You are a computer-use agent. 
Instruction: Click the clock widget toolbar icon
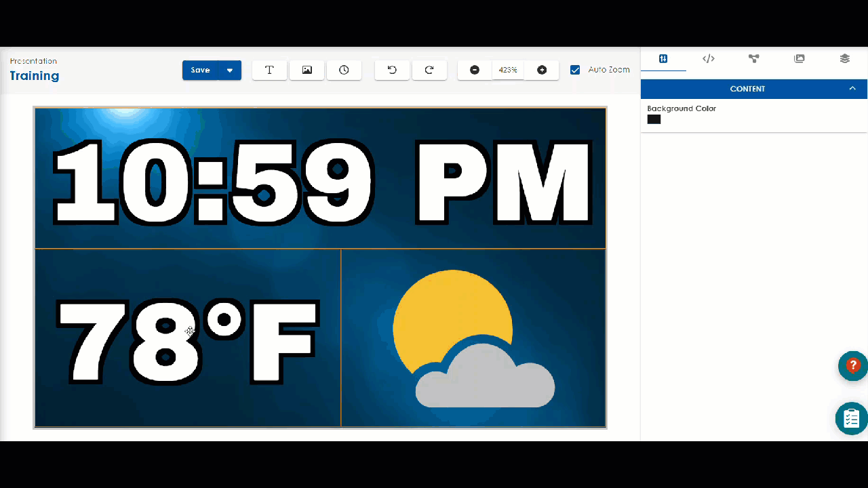point(344,70)
